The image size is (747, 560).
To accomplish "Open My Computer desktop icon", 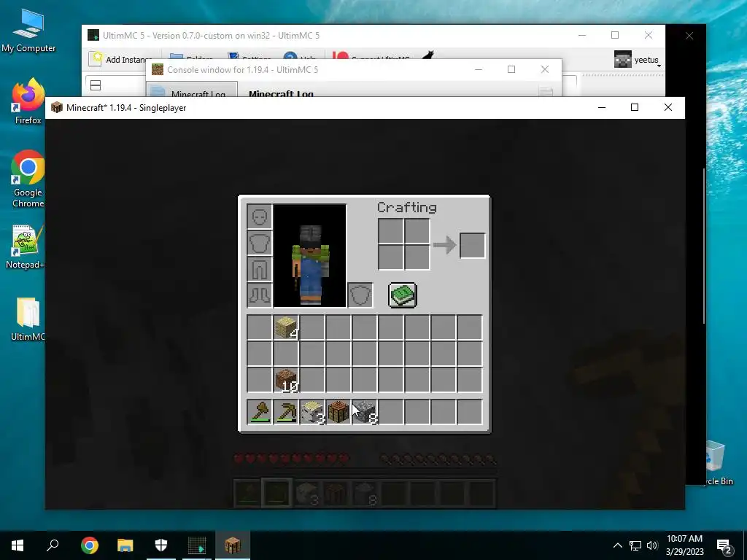I will (28, 31).
